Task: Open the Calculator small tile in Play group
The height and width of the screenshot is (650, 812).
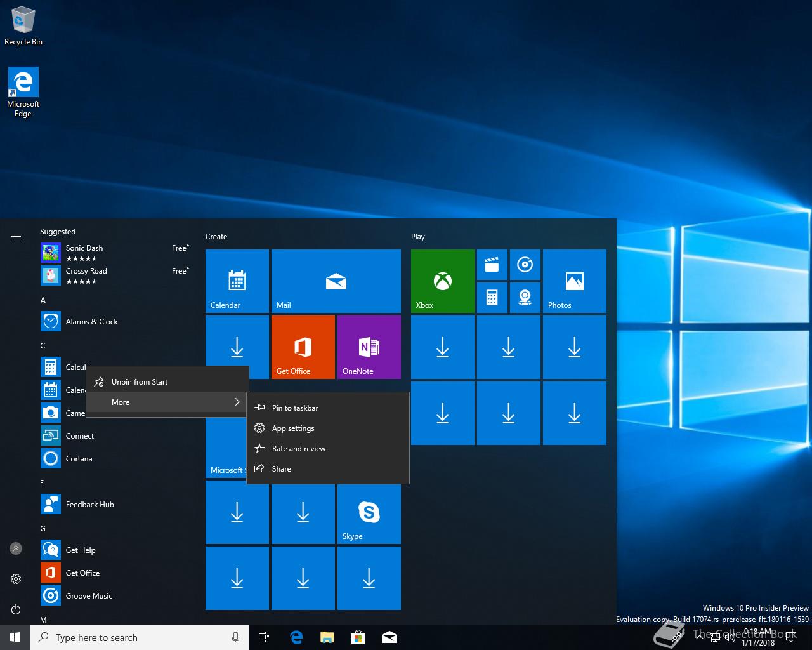Action: [x=492, y=298]
